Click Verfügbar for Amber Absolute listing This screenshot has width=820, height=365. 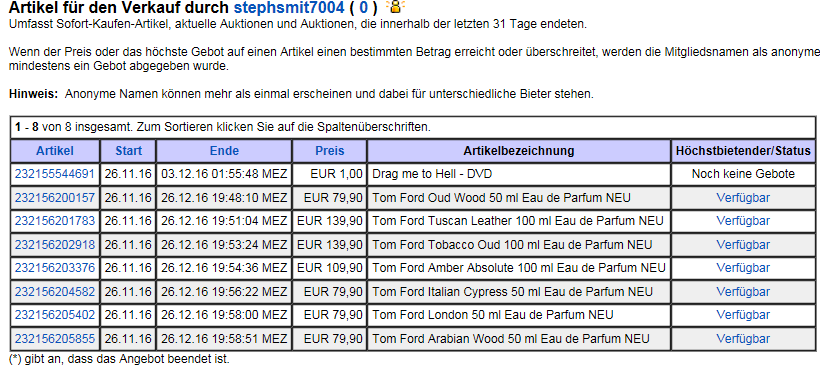(743, 268)
